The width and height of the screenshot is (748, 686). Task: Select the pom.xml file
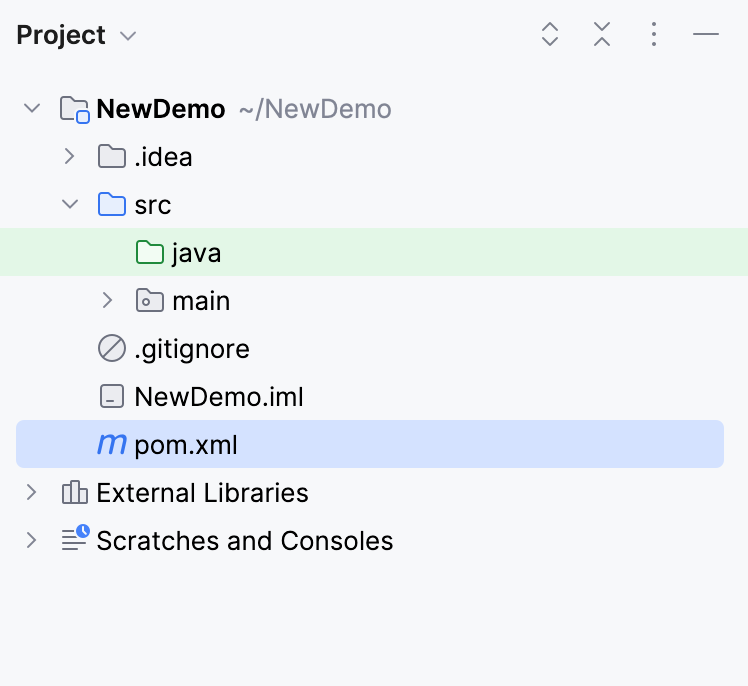click(186, 445)
